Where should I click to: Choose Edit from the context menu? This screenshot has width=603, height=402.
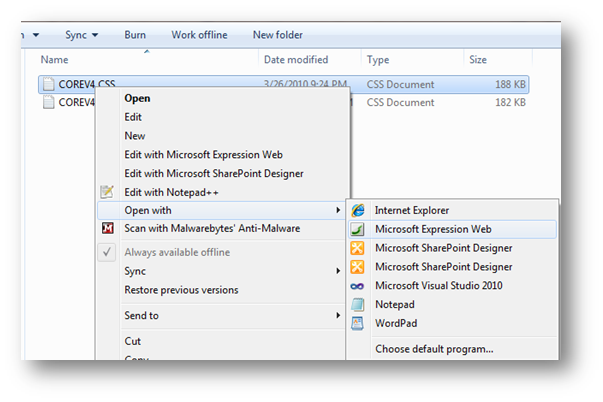coord(133,117)
